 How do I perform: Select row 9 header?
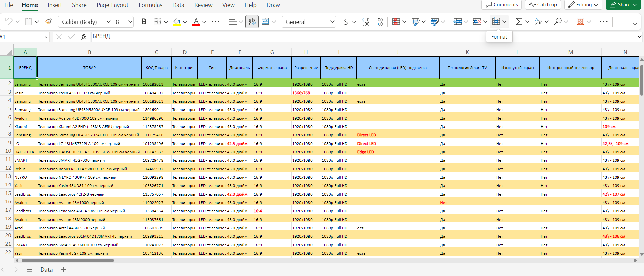click(x=7, y=143)
